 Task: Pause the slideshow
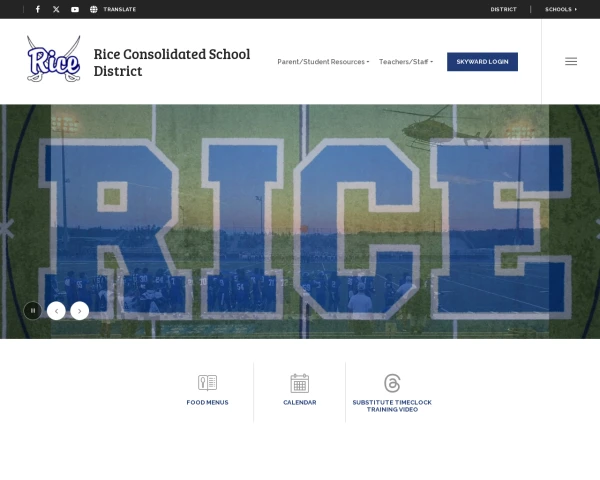[33, 311]
